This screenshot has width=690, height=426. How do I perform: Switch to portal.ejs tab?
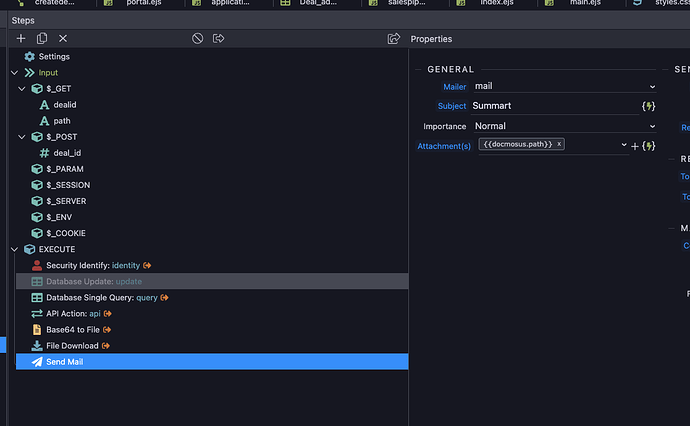click(x=144, y=3)
